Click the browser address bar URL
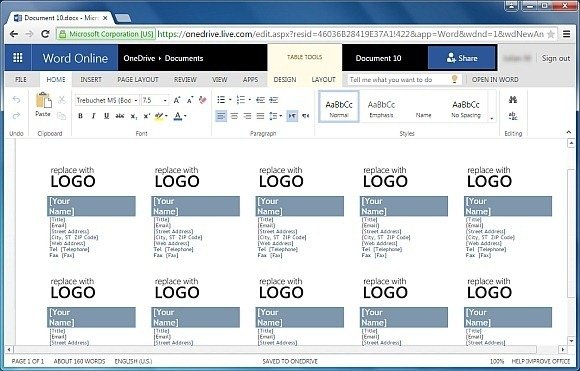580x371 pixels. click(350, 34)
